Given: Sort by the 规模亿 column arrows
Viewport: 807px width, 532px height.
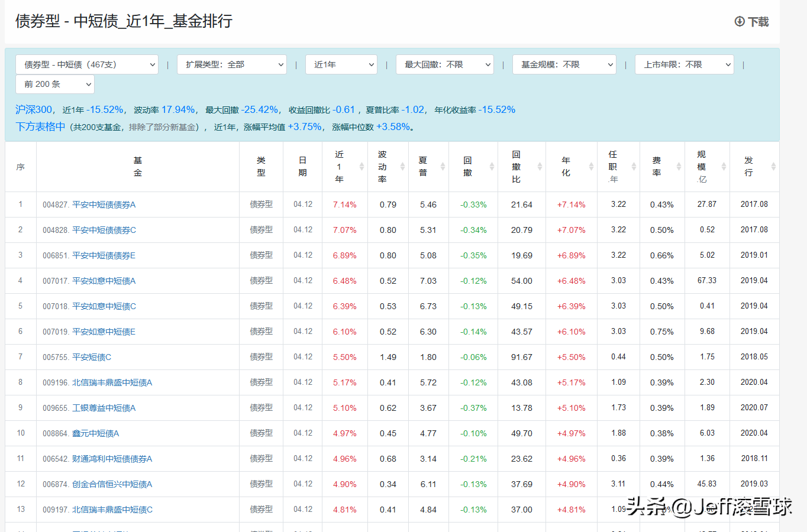Looking at the screenshot, I should [724, 167].
